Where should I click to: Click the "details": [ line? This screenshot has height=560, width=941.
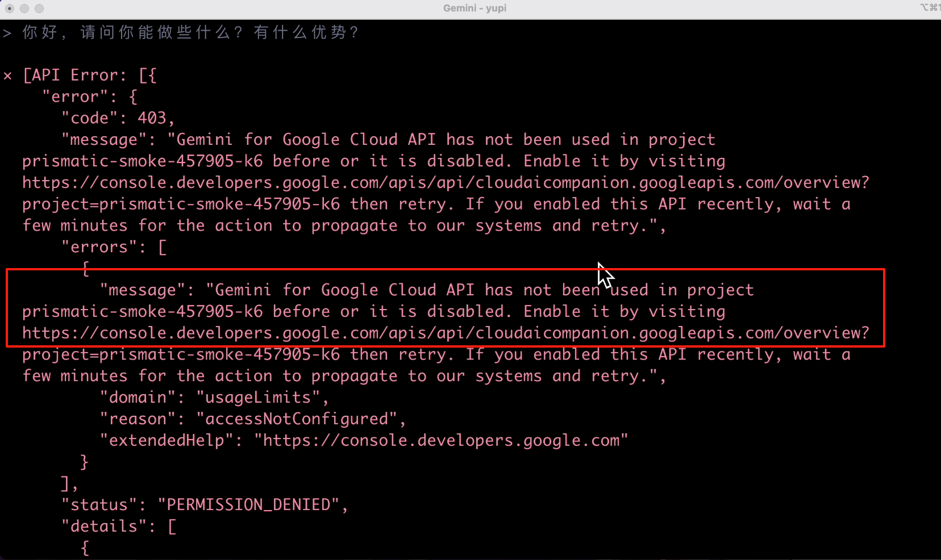click(x=118, y=526)
